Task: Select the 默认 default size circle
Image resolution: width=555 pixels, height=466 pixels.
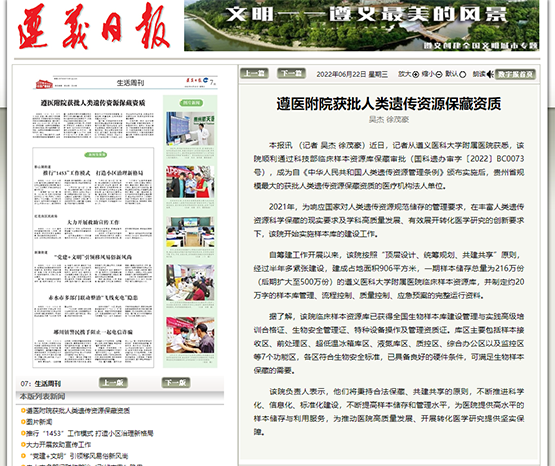Action: click(462, 74)
